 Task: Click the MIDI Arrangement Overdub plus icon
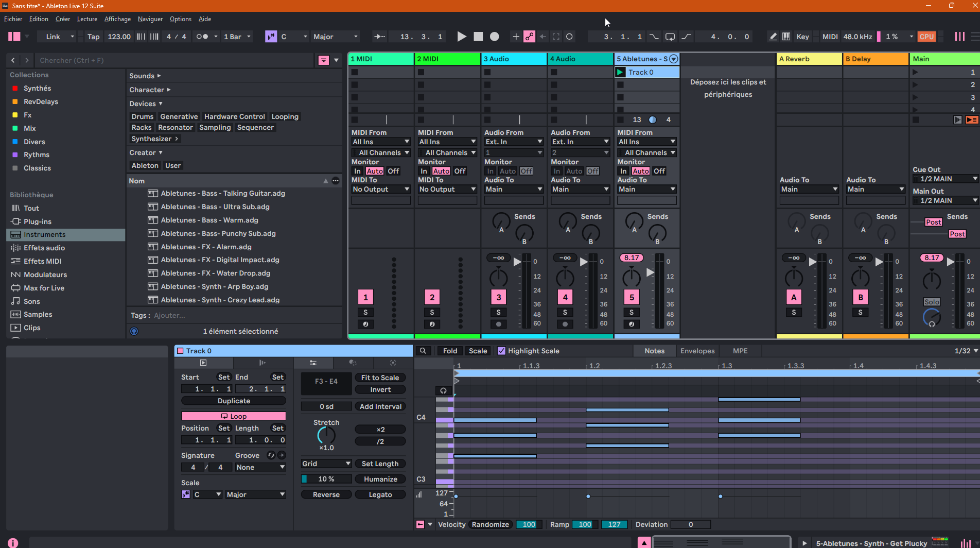[x=516, y=37]
